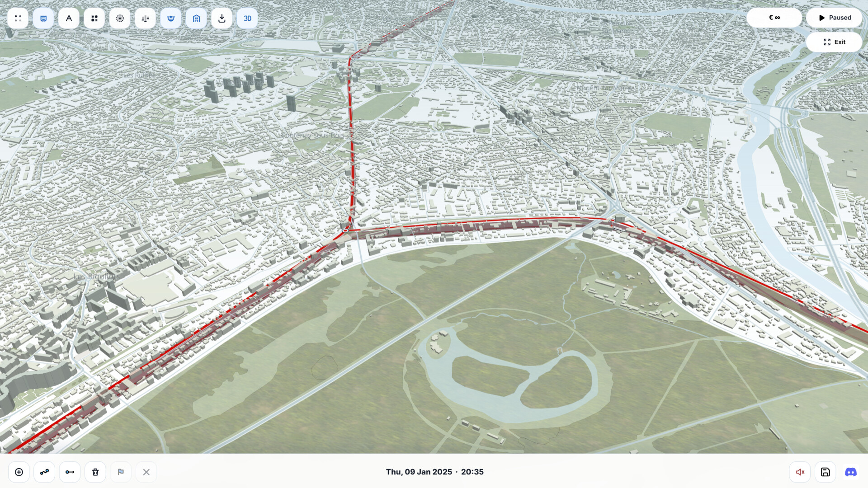The image size is (868, 488).
Task: Open the bar chart stats icon
Action: [x=145, y=19]
